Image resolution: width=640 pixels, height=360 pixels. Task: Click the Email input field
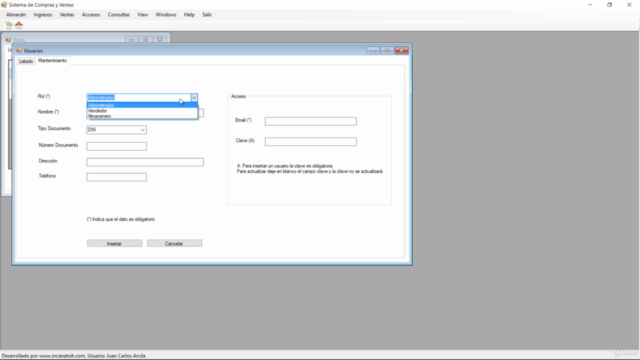[311, 121]
